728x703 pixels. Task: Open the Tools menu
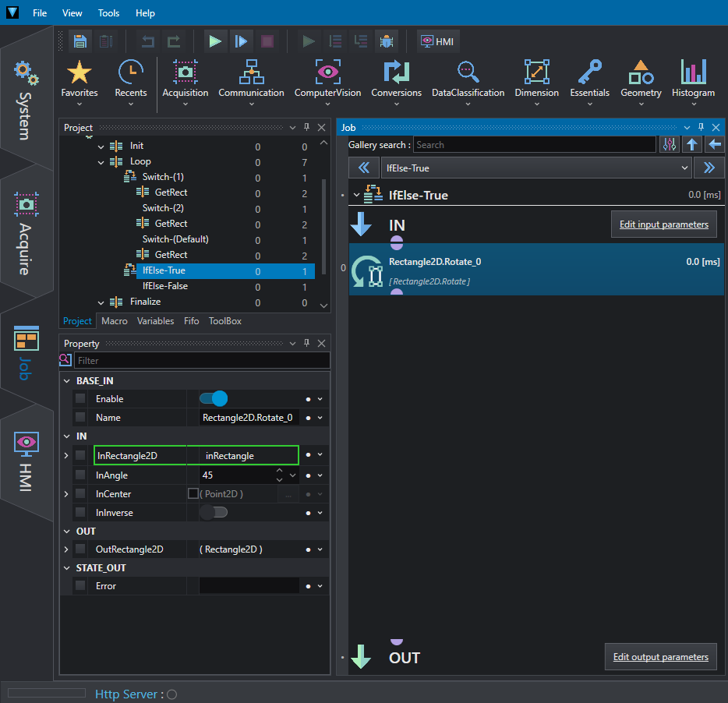point(108,13)
